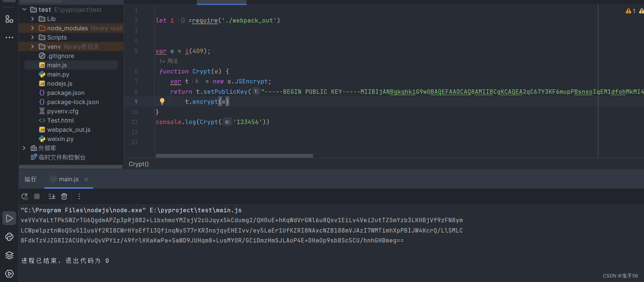Click the warning indicator showing 1
This screenshot has width=644, height=282.
pos(630,11)
